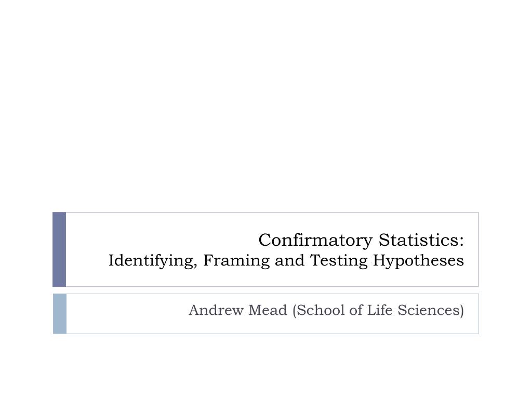The height and width of the screenshot is (399, 532).
Task: Select the word "Confirmatory" in the title
Action: click(315, 240)
